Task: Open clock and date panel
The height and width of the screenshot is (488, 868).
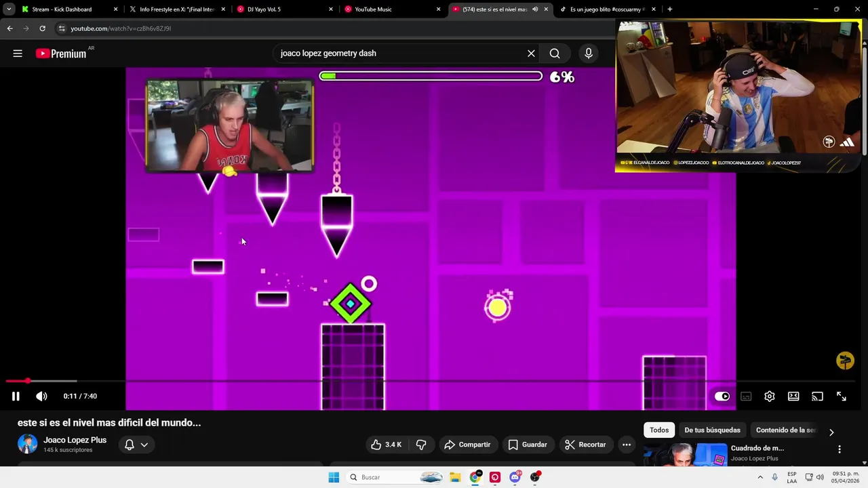Action: [846, 477]
